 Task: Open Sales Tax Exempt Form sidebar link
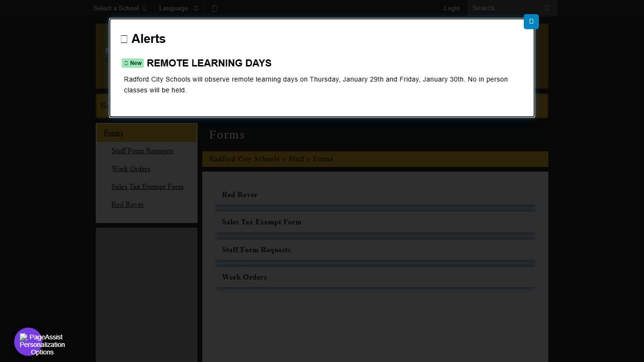pos(147,187)
